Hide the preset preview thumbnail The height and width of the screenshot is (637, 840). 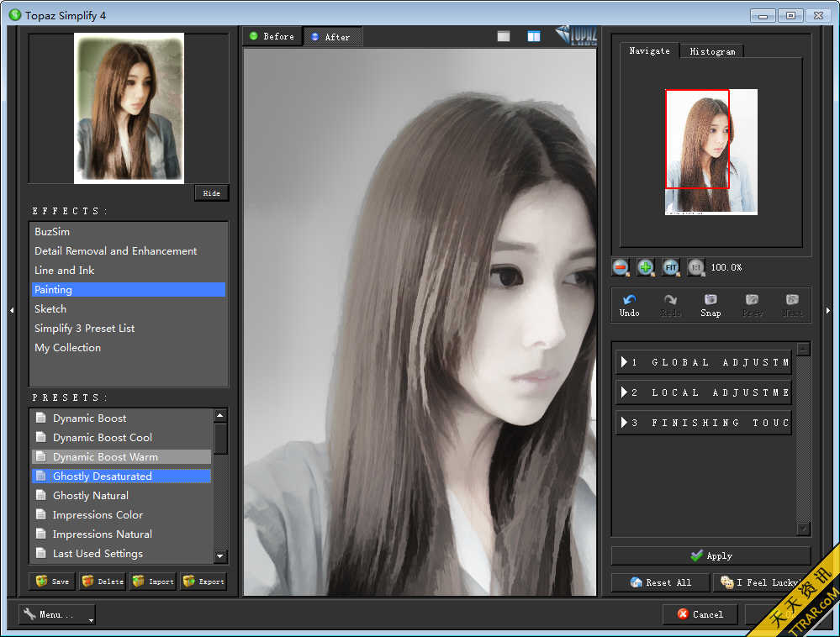click(211, 192)
